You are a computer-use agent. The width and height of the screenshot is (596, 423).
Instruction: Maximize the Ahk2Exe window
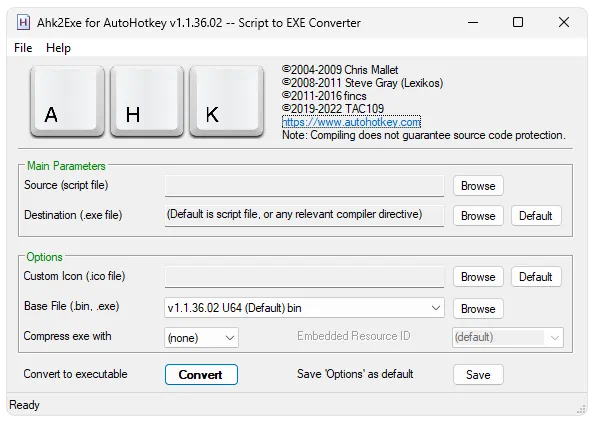coord(518,22)
